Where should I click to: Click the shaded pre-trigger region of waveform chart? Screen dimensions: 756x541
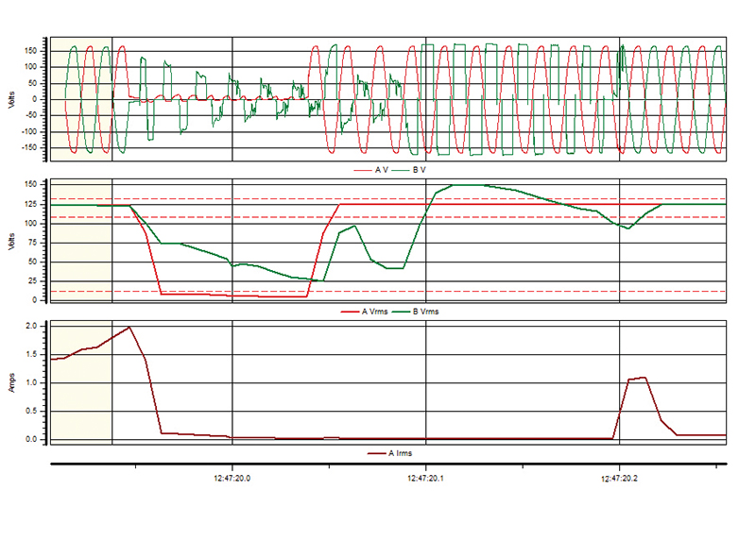point(81,99)
